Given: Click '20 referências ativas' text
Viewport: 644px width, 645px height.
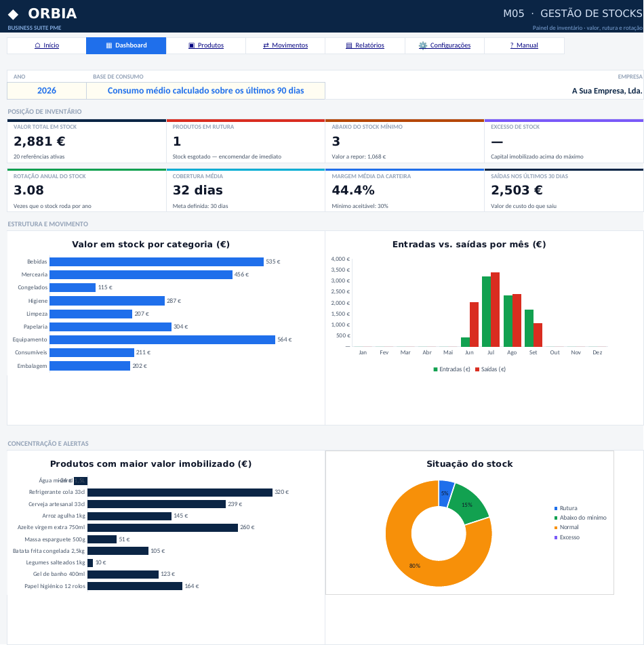Looking at the screenshot, I should pos(39,157).
